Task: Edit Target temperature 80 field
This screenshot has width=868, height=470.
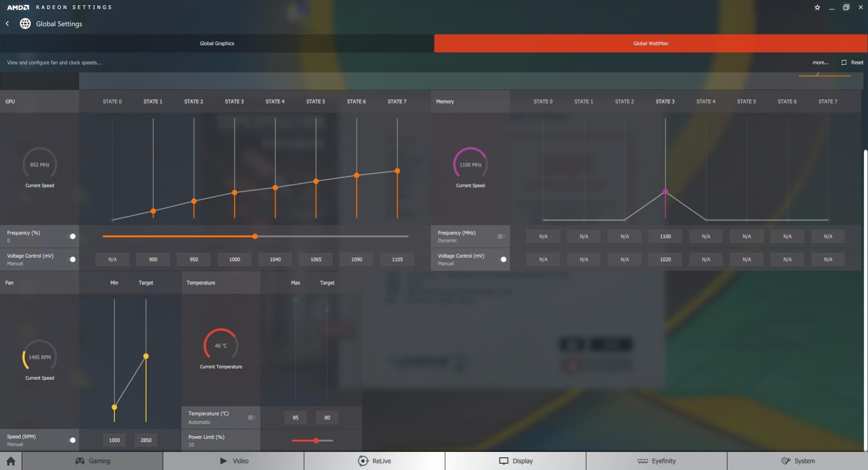Action: pyautogui.click(x=327, y=418)
